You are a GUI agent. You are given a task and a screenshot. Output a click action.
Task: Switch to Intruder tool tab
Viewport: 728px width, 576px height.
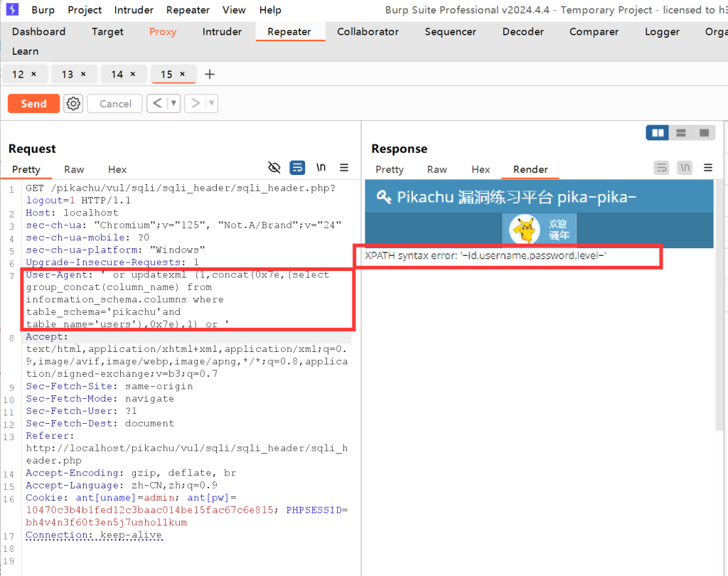click(222, 31)
